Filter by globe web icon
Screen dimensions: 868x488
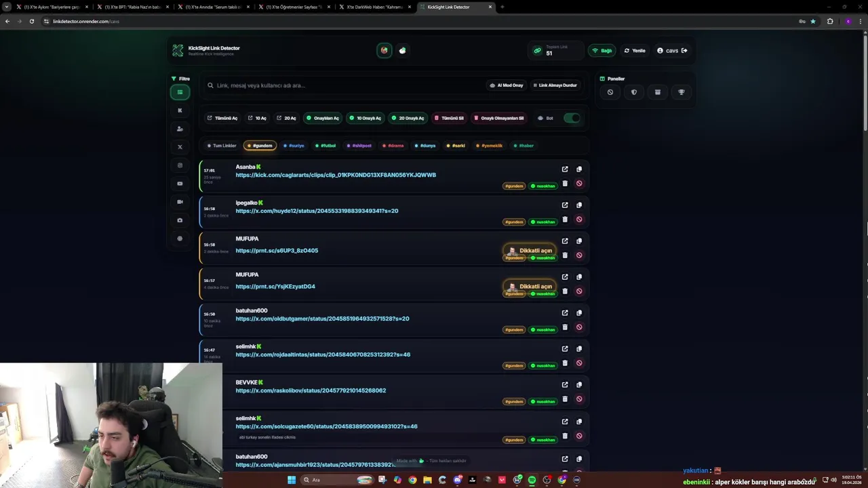pyautogui.click(x=180, y=239)
